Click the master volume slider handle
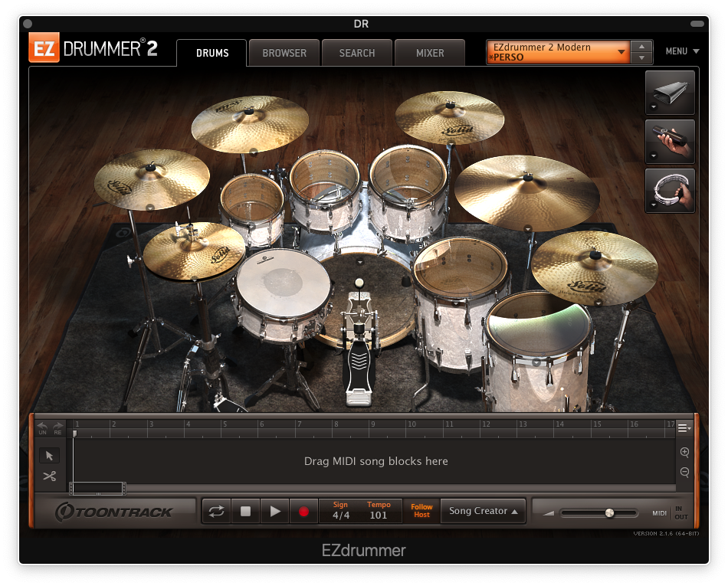The width and height of the screenshot is (728, 586). (x=610, y=512)
